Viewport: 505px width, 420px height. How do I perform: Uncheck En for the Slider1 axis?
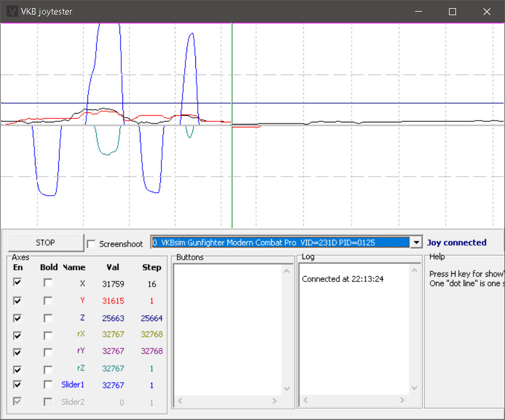click(x=17, y=384)
